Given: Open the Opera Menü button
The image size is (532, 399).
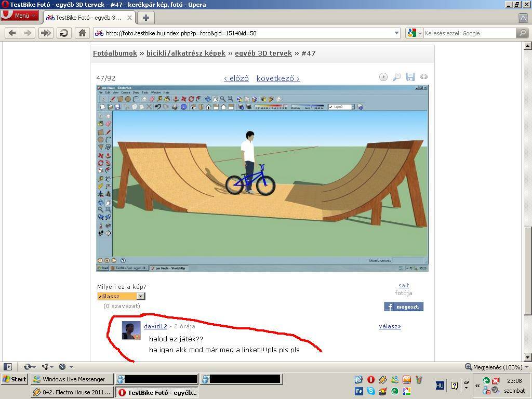Looking at the screenshot, I should click(x=19, y=16).
